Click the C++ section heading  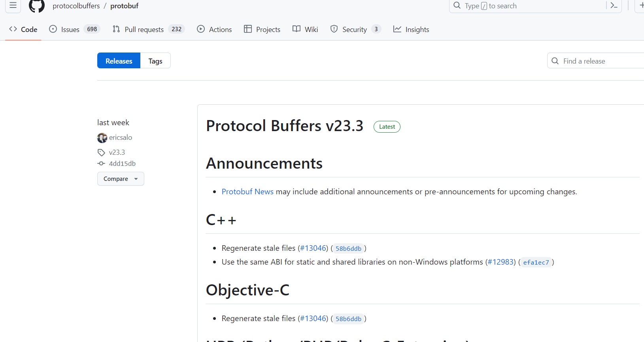[221, 220]
